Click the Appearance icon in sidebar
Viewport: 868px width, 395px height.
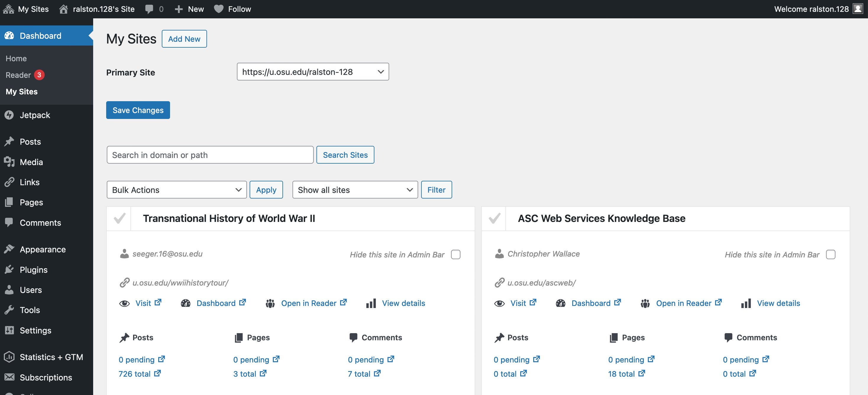(x=10, y=249)
